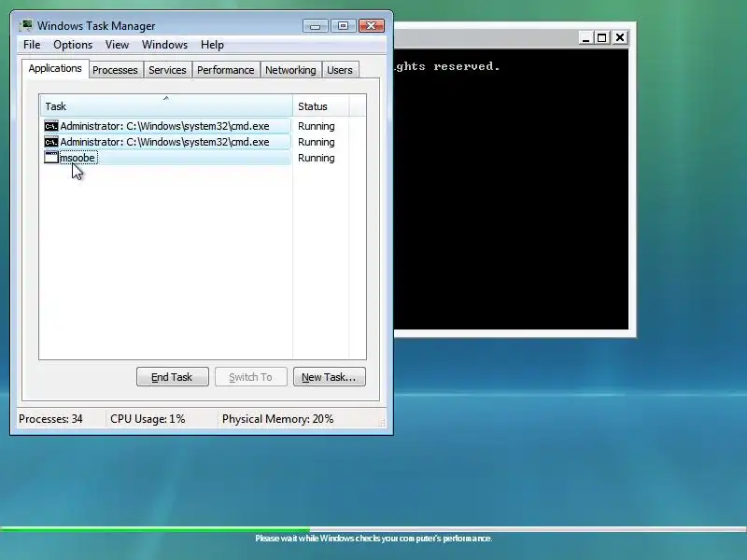Open the View menu
Viewport: 747px width, 560px height.
117,45
